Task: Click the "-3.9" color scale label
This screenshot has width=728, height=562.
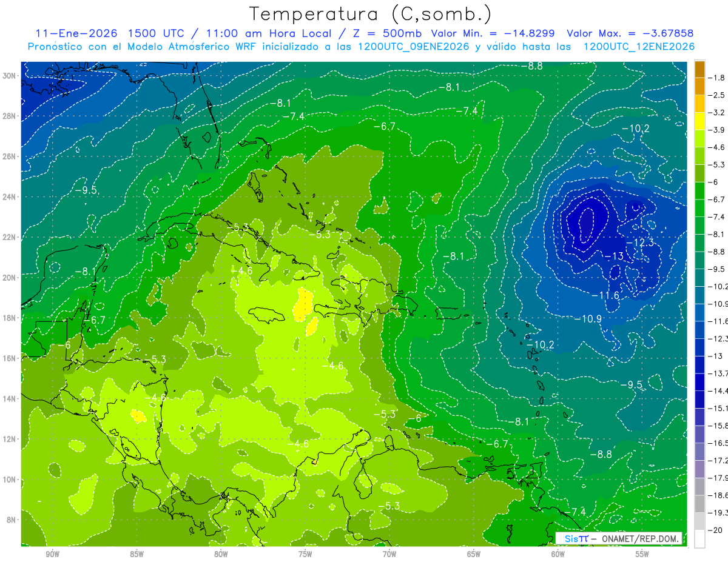Action: (716, 130)
